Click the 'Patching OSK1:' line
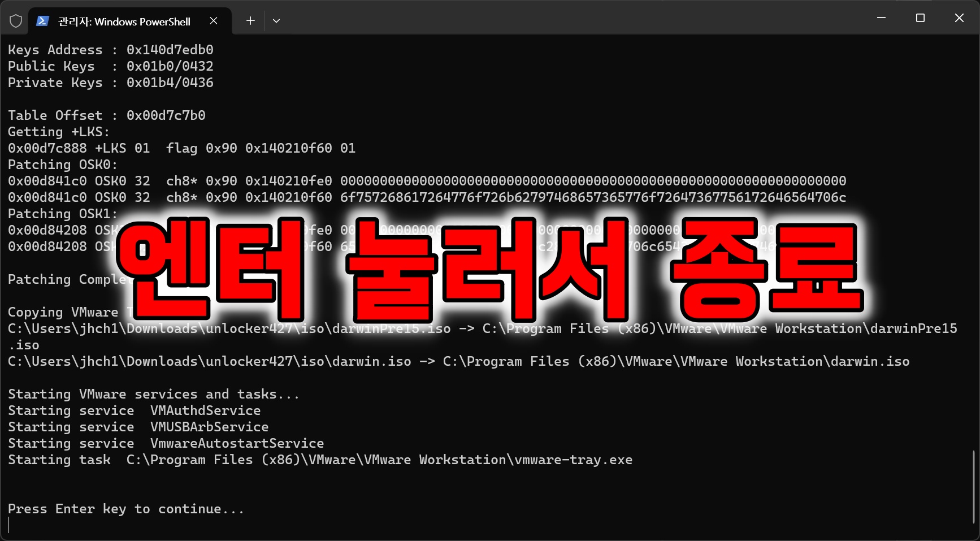 [63, 214]
